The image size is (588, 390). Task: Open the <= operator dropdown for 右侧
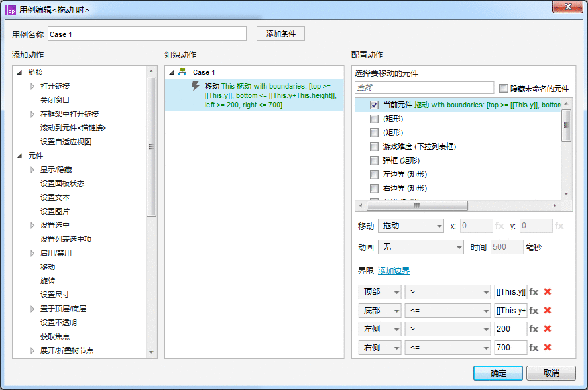pos(447,348)
